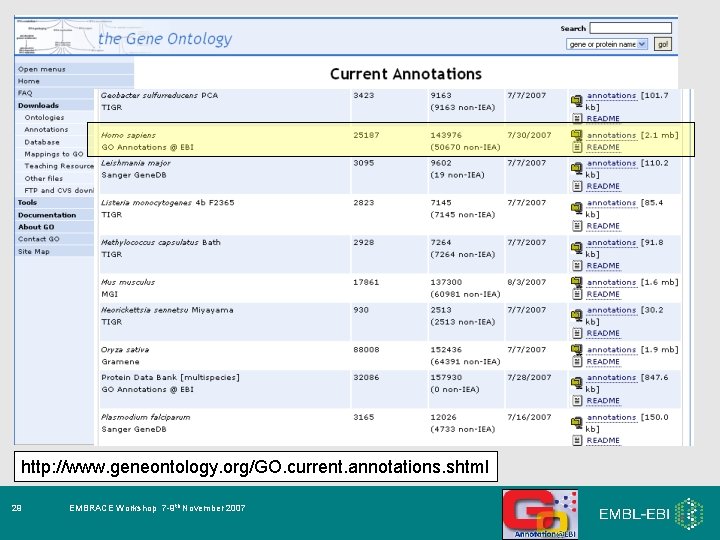This screenshot has height=540, width=720.
Task: Click the geneontology.org URL text
Action: pyautogui.click(x=255, y=467)
